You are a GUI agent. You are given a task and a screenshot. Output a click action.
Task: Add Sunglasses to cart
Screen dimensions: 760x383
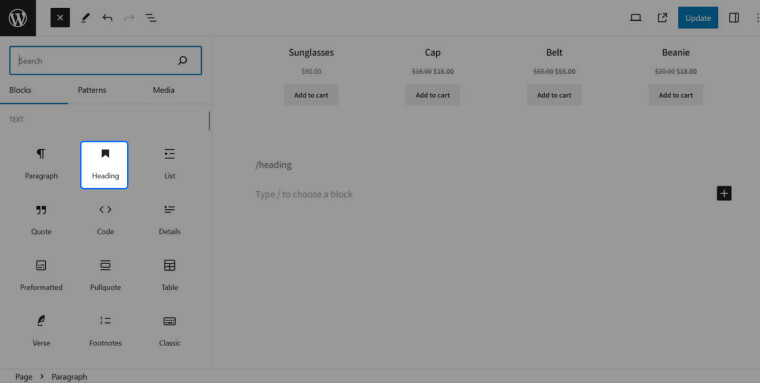[x=311, y=95]
